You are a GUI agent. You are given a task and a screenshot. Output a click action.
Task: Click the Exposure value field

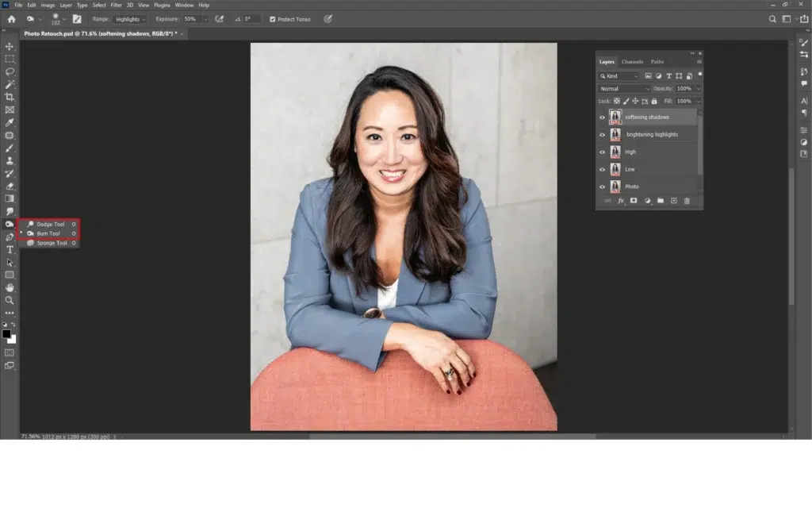pyautogui.click(x=191, y=19)
